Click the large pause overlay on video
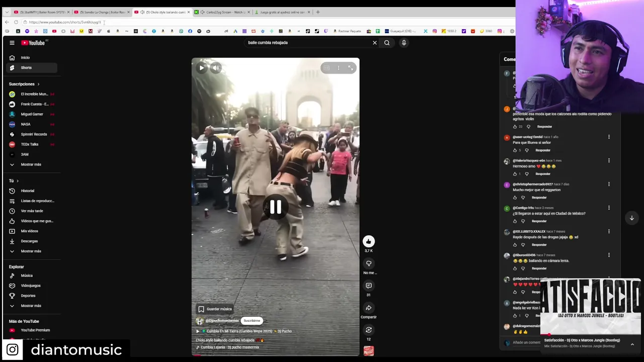This screenshot has width=644, height=362. click(x=275, y=207)
